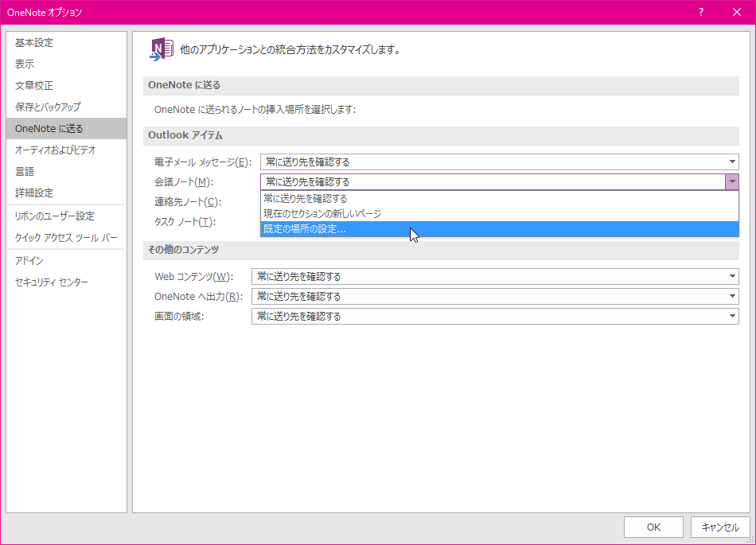Click the Web コンテンツ(W) label
The width and height of the screenshot is (756, 545).
tap(194, 277)
